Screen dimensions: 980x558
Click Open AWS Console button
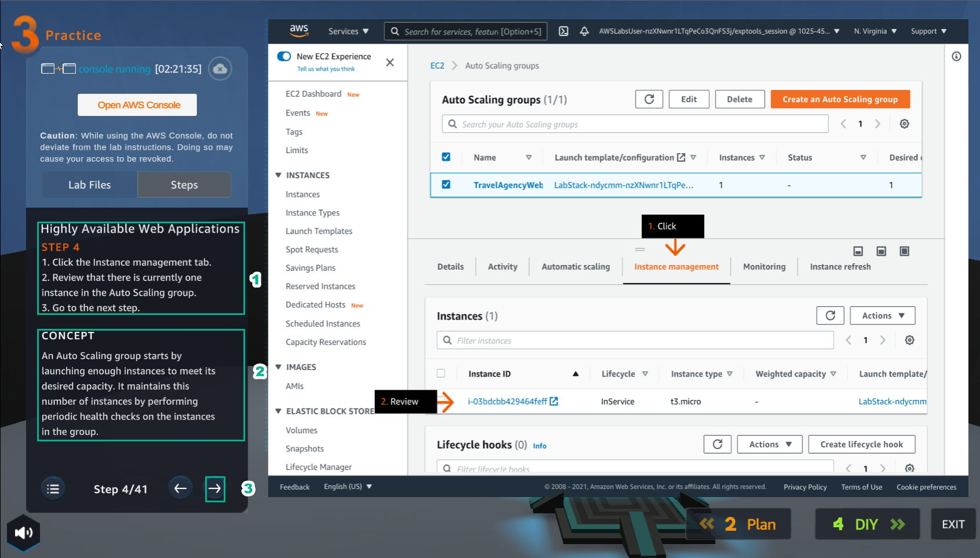pyautogui.click(x=137, y=105)
